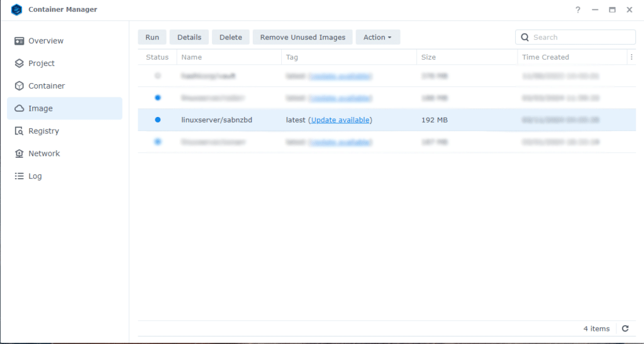Refresh the image list
Viewport: 644px width, 344px height.
625,328
